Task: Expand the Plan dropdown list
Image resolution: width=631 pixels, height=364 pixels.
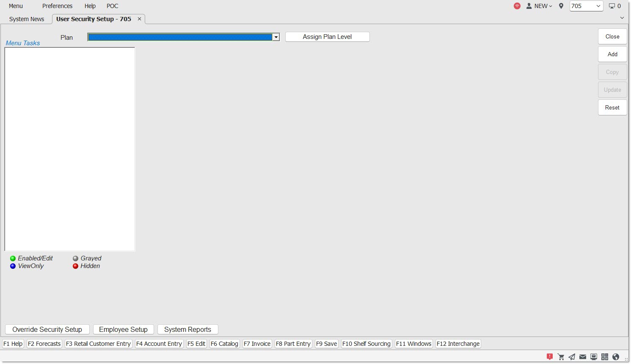Action: coord(276,37)
